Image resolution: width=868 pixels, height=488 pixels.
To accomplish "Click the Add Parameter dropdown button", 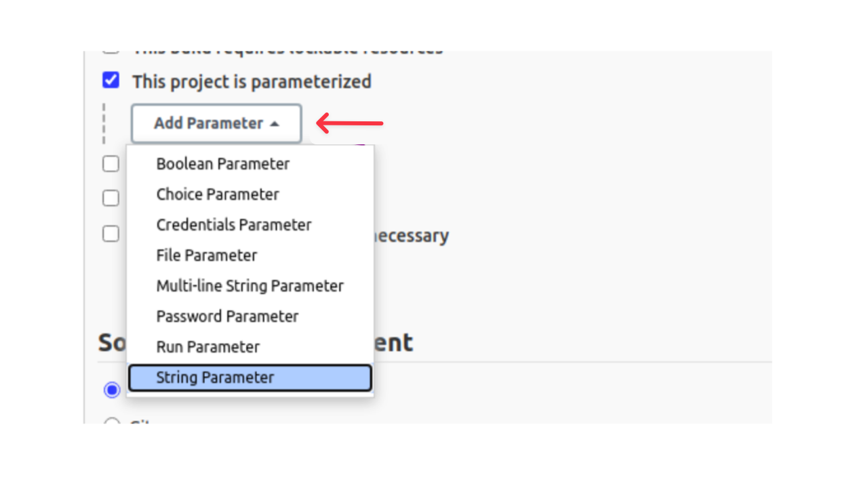I will [216, 123].
